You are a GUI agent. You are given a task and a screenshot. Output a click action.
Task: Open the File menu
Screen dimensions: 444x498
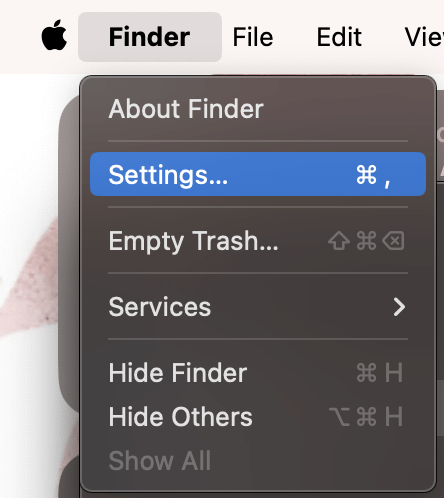pyautogui.click(x=253, y=37)
